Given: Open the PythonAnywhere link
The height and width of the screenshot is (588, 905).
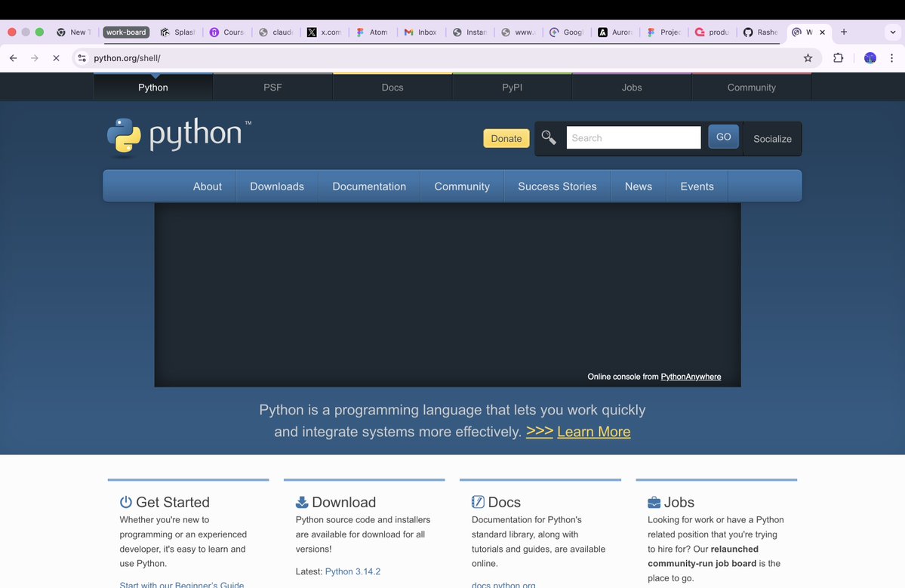Looking at the screenshot, I should pyautogui.click(x=691, y=377).
